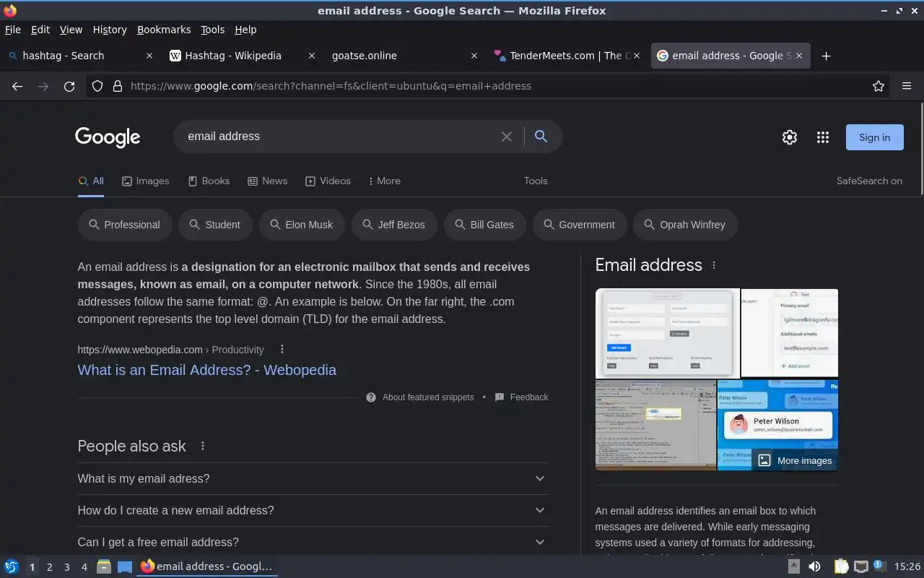Screen dimensions: 924x578
Task: Open the Tools search filters
Action: pyautogui.click(x=536, y=181)
